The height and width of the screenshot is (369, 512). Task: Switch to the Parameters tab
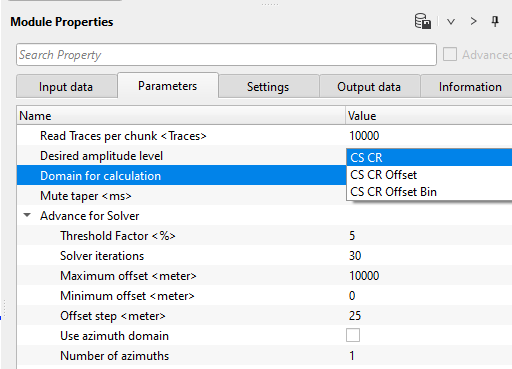coord(168,86)
